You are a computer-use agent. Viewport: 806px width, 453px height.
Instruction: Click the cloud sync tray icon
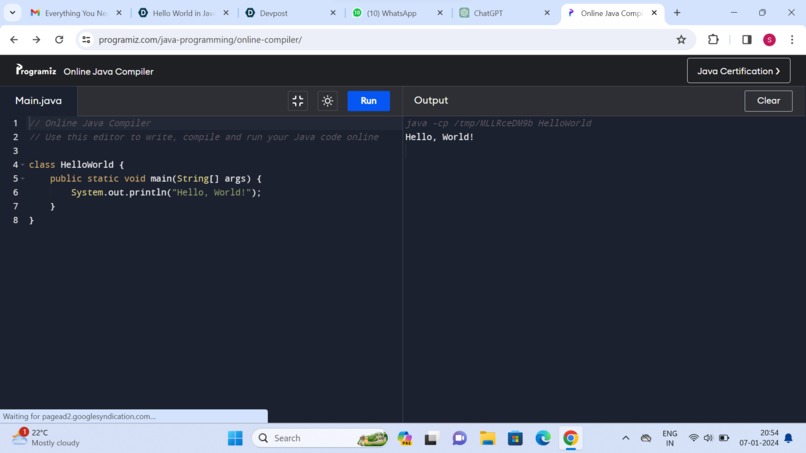pyautogui.click(x=646, y=438)
